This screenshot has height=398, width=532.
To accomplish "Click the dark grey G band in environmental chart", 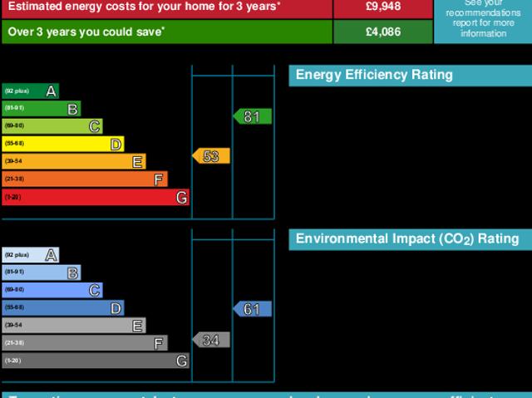I will pyautogui.click(x=96, y=361).
